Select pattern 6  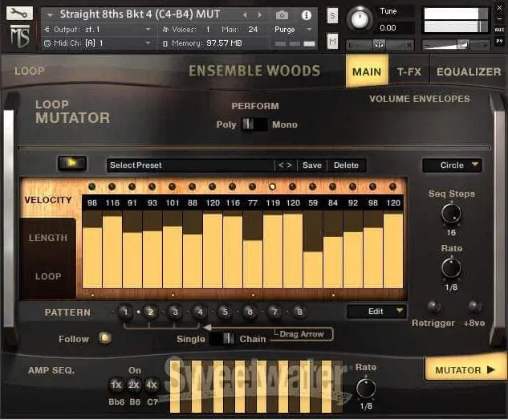[x=250, y=312]
